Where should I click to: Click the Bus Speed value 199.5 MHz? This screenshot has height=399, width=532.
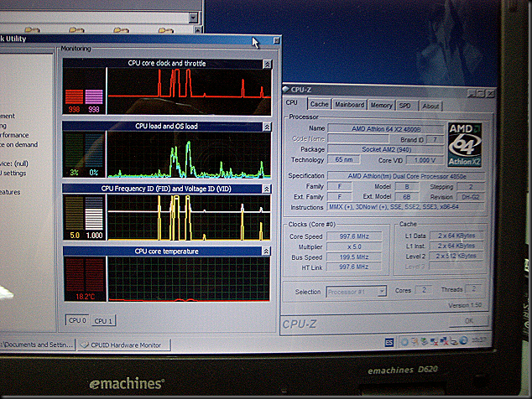354,257
